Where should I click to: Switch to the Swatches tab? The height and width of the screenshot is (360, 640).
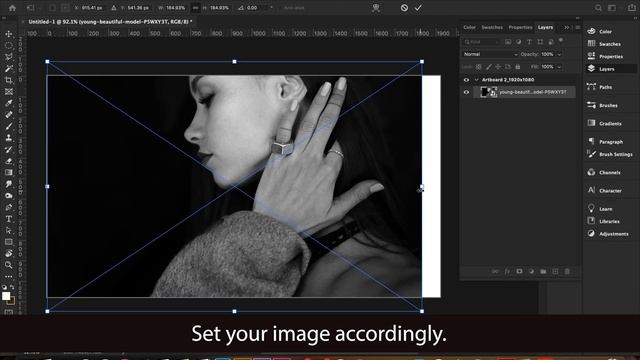pyautogui.click(x=492, y=27)
